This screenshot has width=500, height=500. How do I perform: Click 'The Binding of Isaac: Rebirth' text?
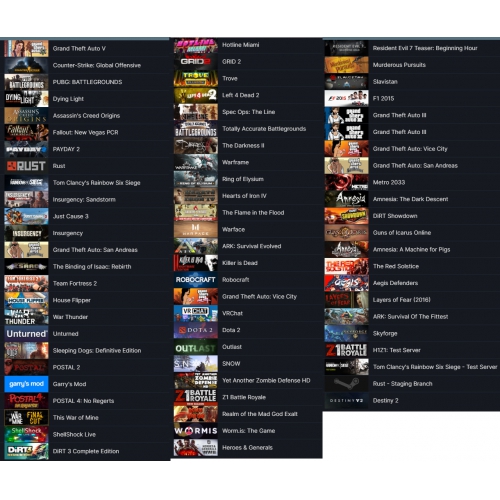92,267
